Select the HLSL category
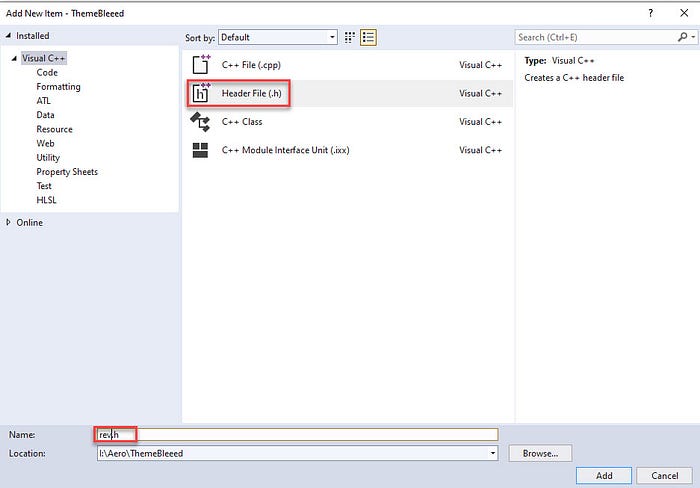The width and height of the screenshot is (700, 488). click(x=46, y=200)
